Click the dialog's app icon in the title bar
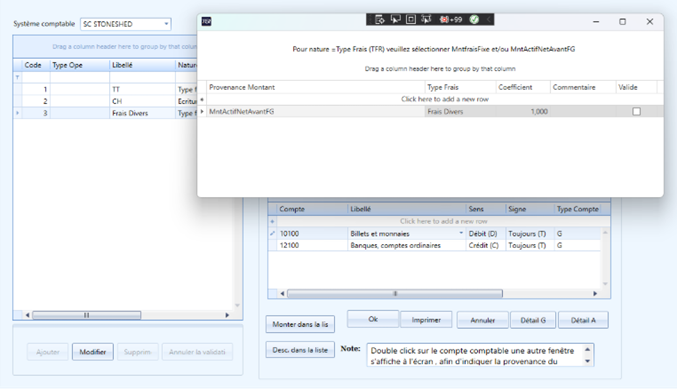 (x=206, y=21)
